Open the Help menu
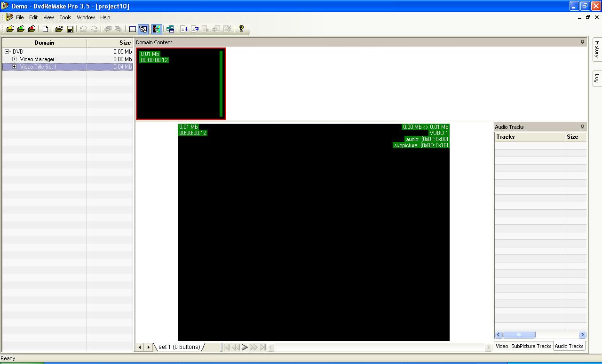This screenshot has width=602, height=364. 105,17
